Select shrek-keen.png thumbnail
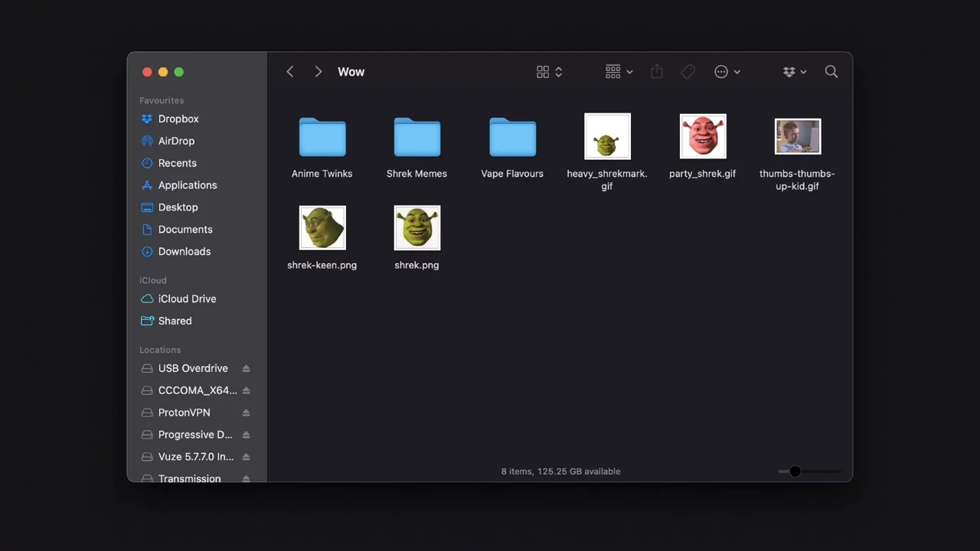Viewport: 980px width, 551px height. coord(322,227)
